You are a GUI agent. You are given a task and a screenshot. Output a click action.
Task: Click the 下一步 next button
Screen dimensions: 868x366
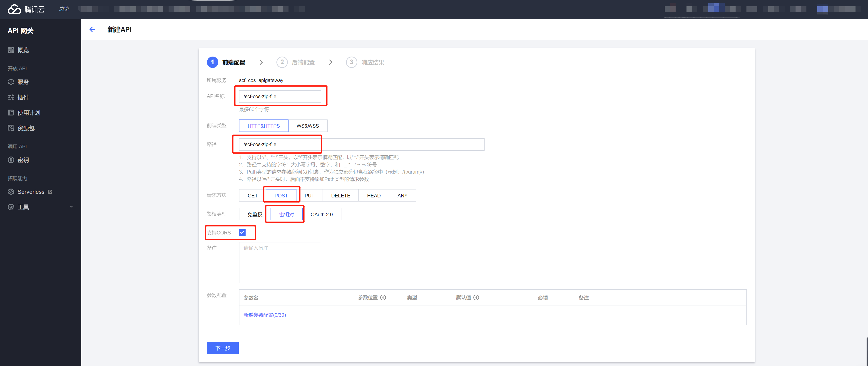tap(223, 348)
